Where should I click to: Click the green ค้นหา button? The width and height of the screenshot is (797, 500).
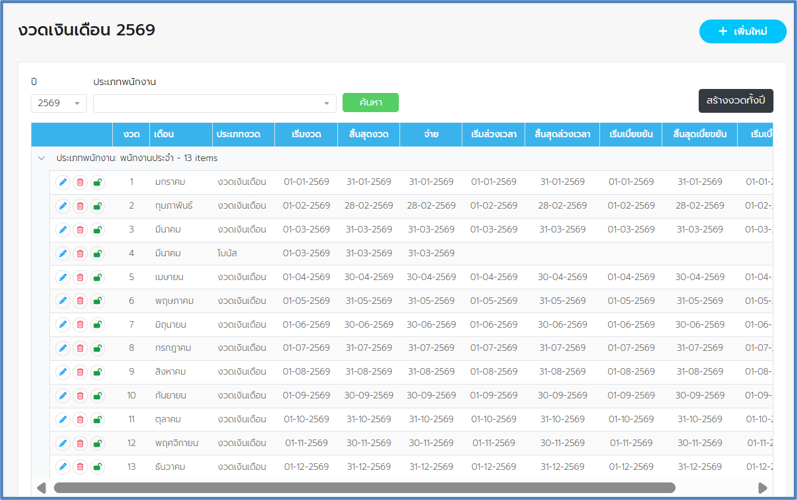(x=371, y=103)
